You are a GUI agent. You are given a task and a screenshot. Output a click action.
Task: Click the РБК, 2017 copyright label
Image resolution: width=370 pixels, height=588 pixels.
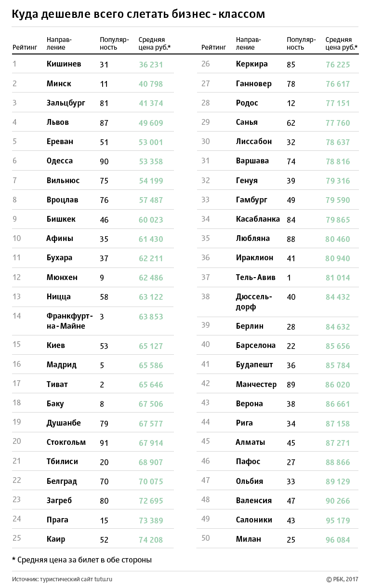tap(343, 579)
